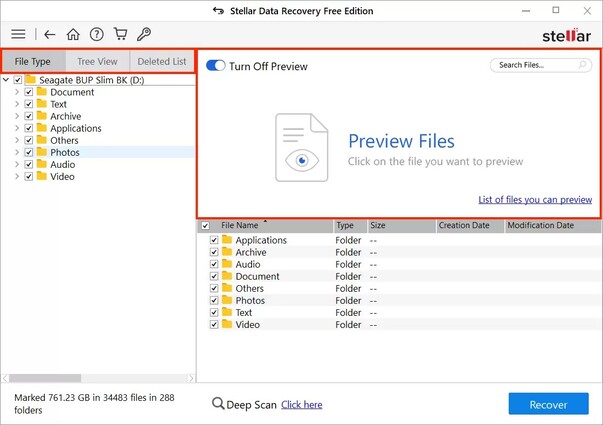Click the stellar logo
Screen dimensions: 603x425
click(566, 35)
